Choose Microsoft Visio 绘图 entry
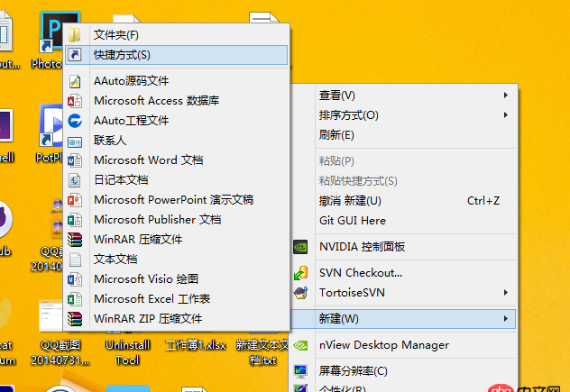This screenshot has height=392, width=570. (176, 279)
